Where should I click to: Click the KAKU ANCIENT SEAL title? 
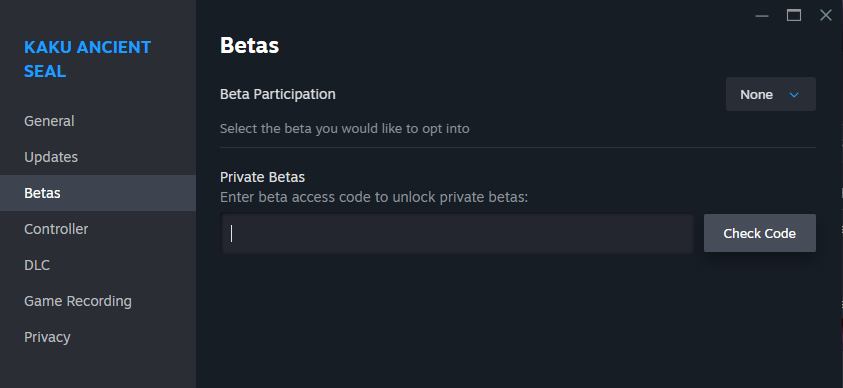(x=88, y=59)
